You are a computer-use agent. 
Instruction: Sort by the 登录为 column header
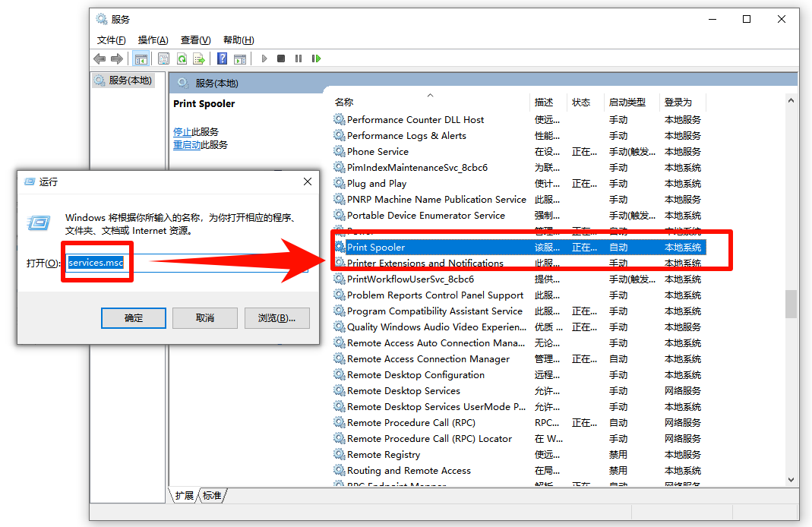pyautogui.click(x=683, y=102)
